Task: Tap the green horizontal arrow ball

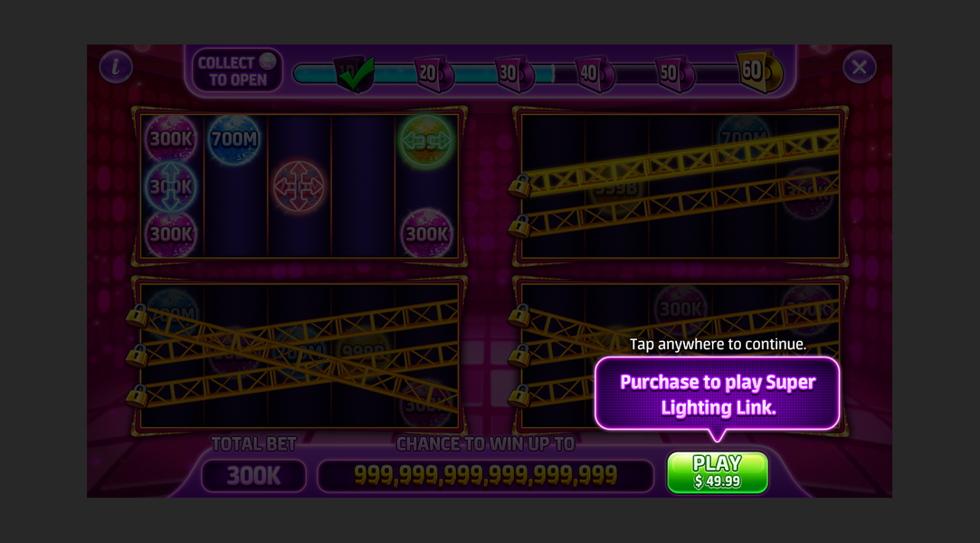Action: (426, 140)
